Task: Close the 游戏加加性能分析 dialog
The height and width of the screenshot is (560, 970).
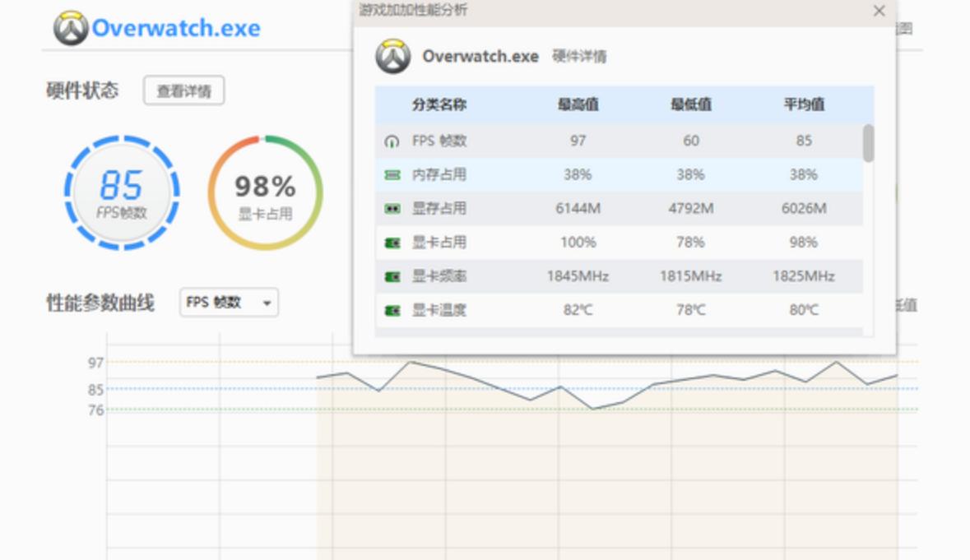Action: point(879,12)
